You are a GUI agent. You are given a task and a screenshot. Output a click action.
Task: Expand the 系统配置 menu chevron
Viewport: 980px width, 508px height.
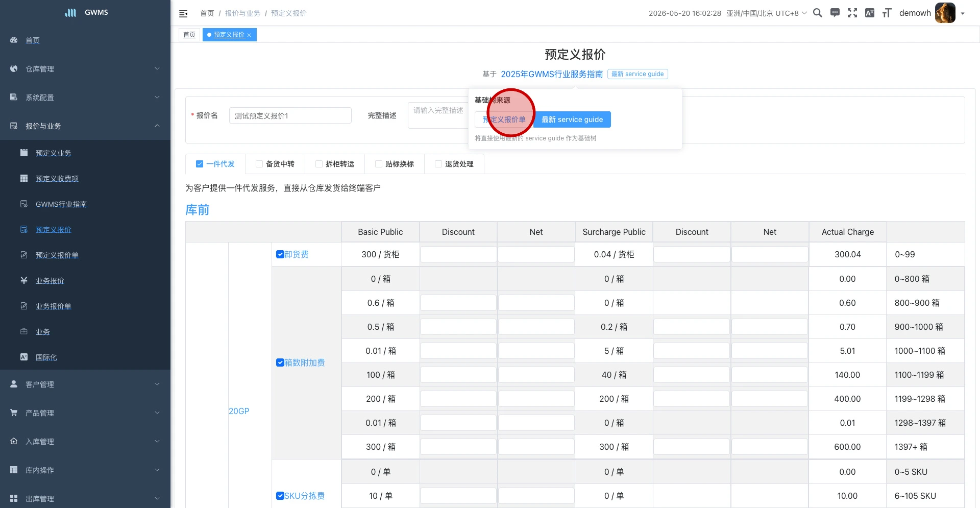coord(157,97)
